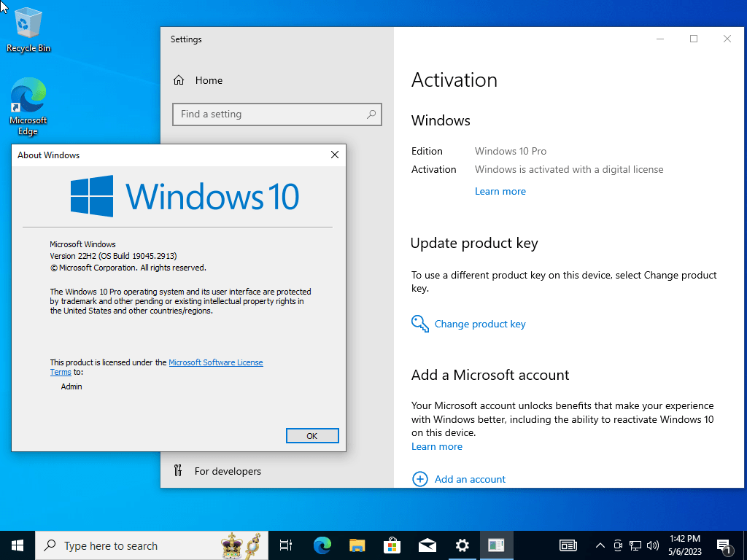This screenshot has height=560, width=747.
Task: Open For developers settings section
Action: point(217,471)
